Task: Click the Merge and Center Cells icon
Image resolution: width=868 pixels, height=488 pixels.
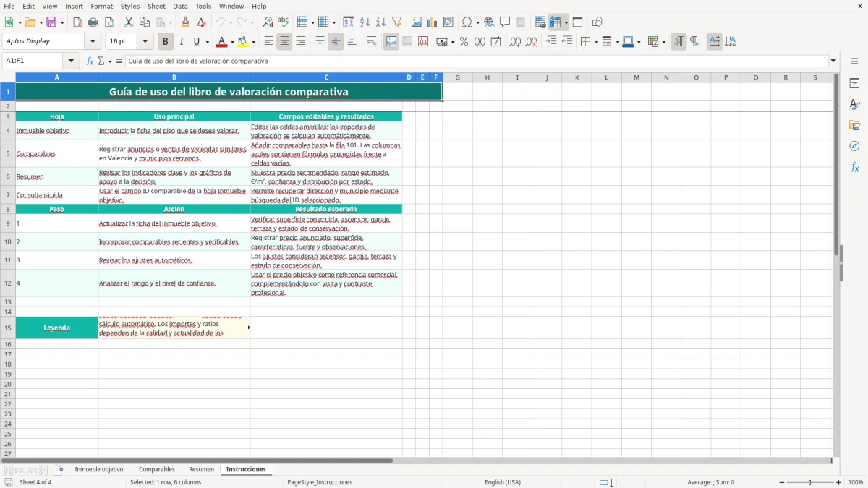Action: click(x=391, y=42)
